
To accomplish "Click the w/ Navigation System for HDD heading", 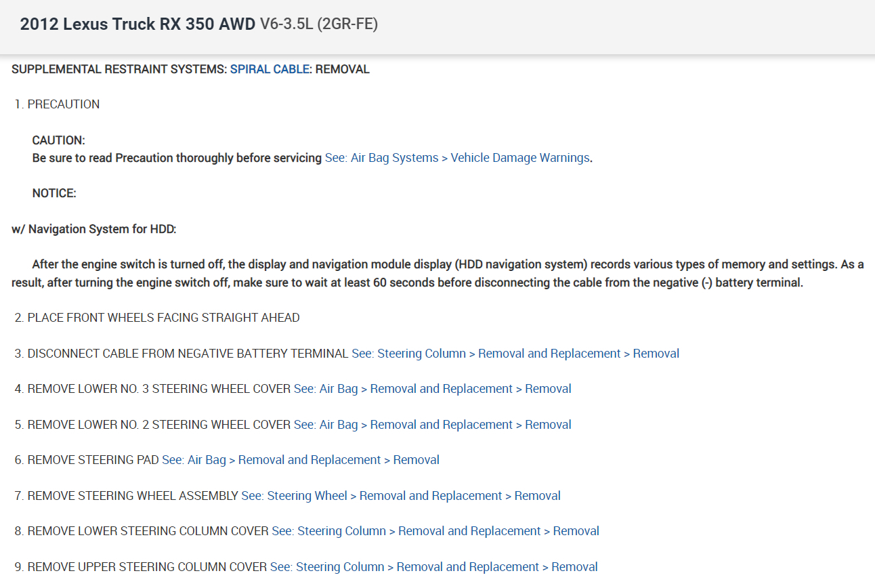I will pyautogui.click(x=93, y=229).
